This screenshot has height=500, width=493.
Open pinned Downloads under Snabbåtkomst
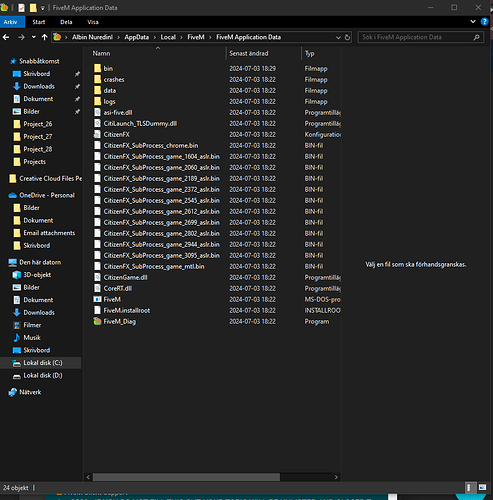click(39, 86)
